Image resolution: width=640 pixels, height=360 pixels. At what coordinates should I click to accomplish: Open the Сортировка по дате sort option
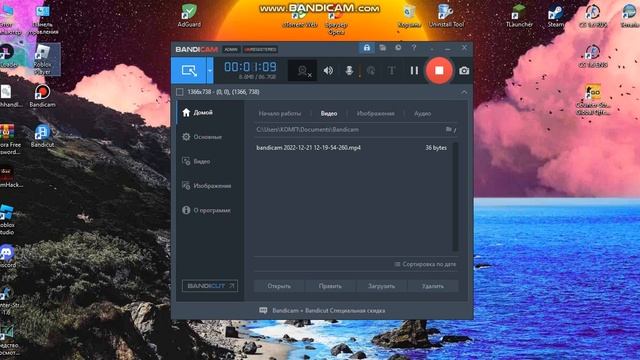tap(425, 264)
